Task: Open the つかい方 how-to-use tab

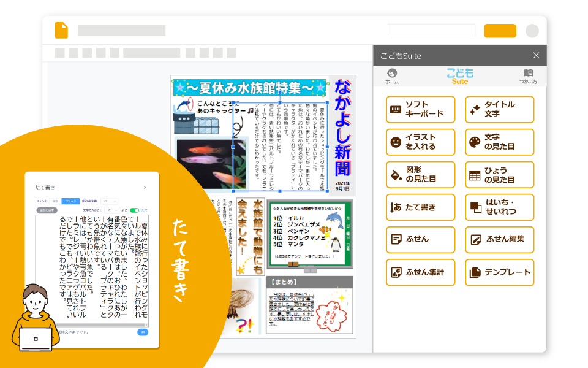Action: tap(528, 77)
